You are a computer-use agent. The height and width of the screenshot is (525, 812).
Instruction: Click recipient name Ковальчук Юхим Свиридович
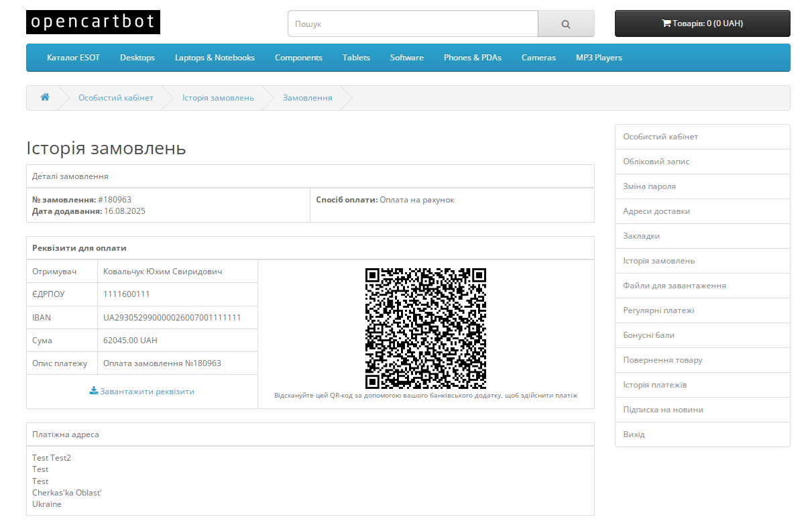(163, 272)
